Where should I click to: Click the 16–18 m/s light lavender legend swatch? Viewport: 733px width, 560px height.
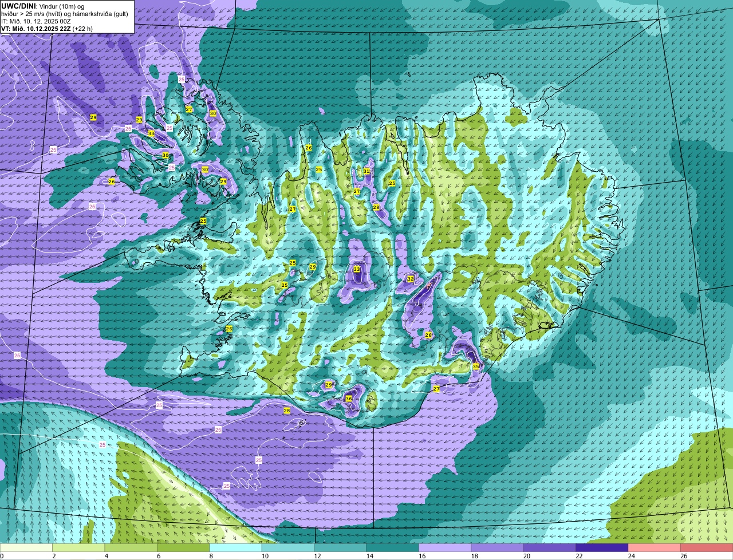click(445, 547)
